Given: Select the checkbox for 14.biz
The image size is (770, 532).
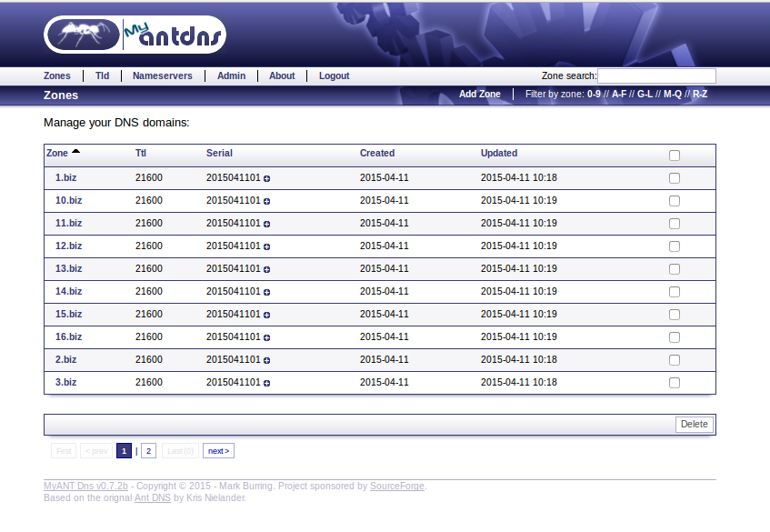Looking at the screenshot, I should pos(674,292).
